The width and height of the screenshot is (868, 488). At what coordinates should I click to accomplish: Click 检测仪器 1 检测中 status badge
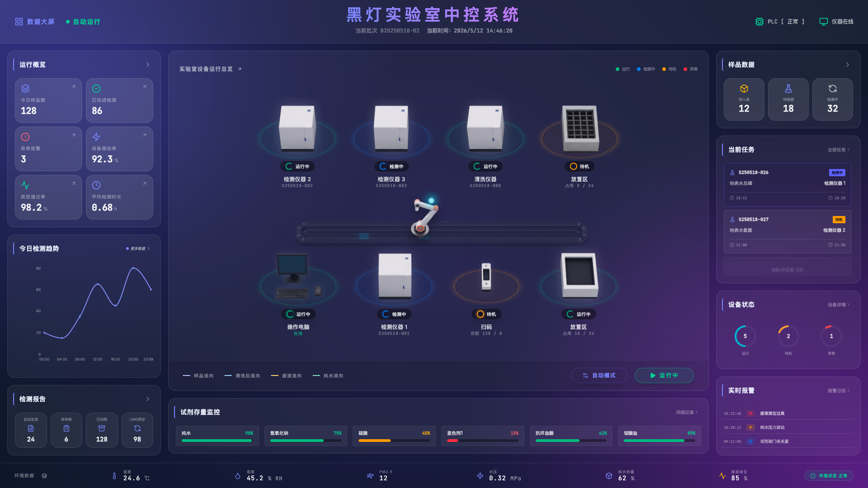point(394,314)
